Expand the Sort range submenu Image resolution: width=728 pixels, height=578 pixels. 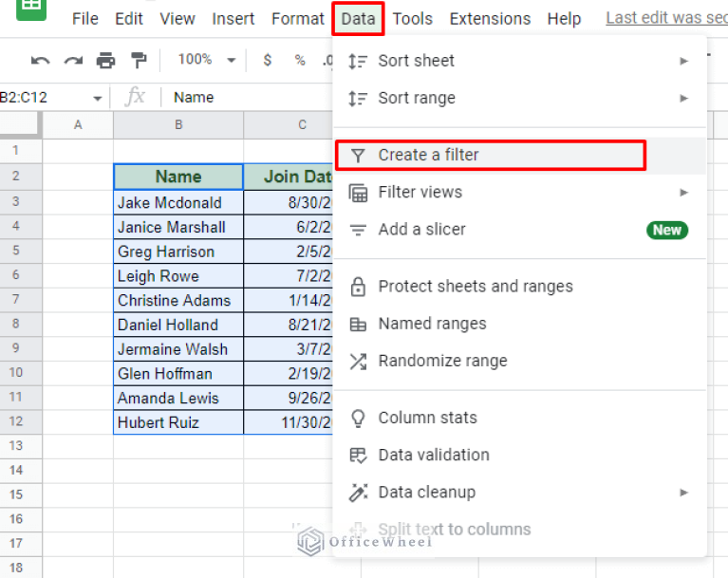click(x=683, y=98)
